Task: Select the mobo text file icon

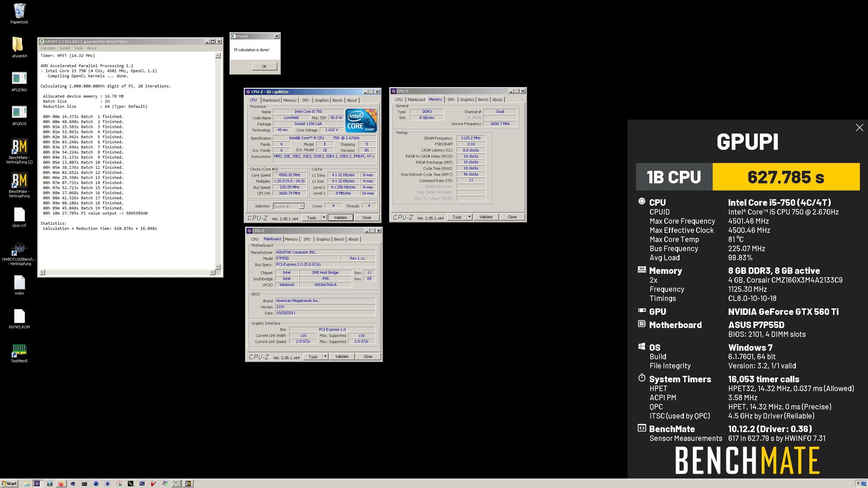Action: tap(19, 285)
